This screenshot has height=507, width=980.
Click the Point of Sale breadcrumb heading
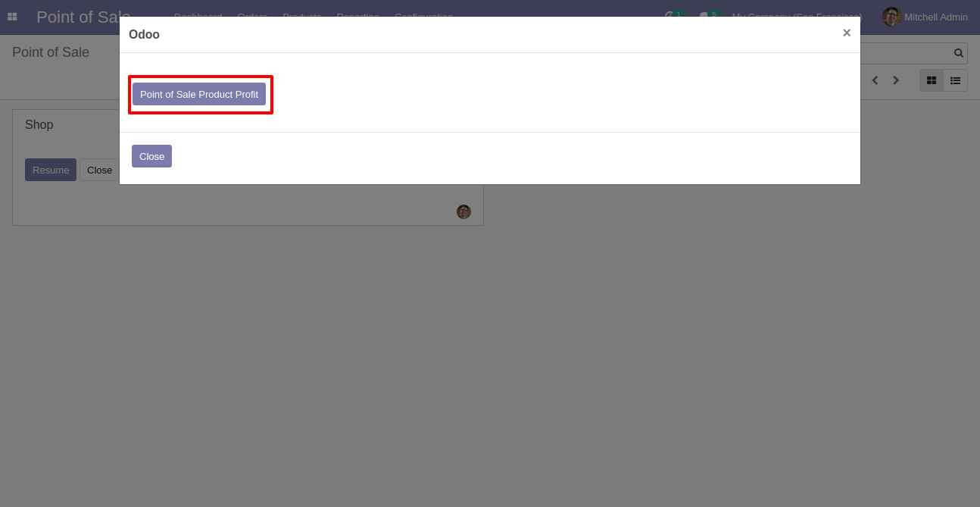click(x=51, y=52)
